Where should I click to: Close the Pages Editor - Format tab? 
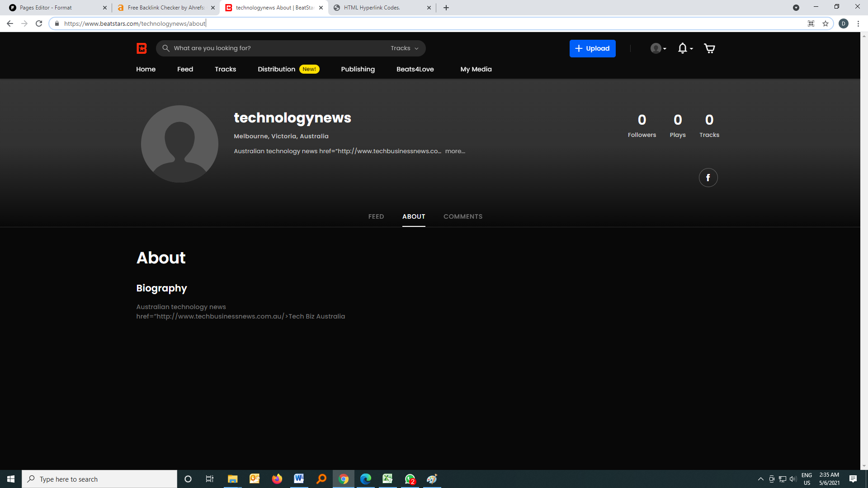pos(104,8)
